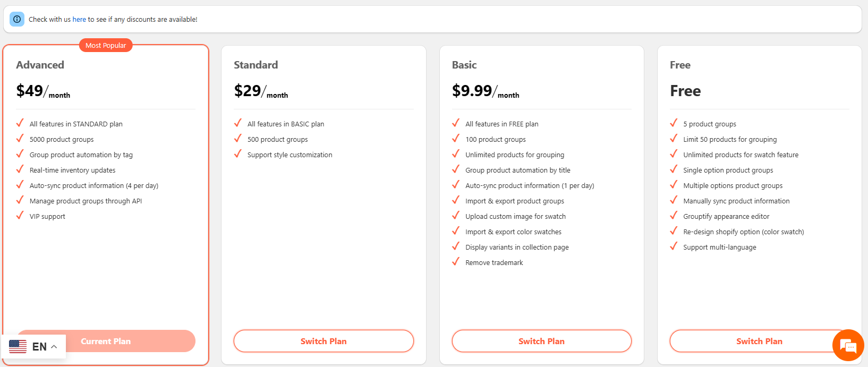Click Manage product groups through API text
The image size is (868, 367).
tap(86, 201)
